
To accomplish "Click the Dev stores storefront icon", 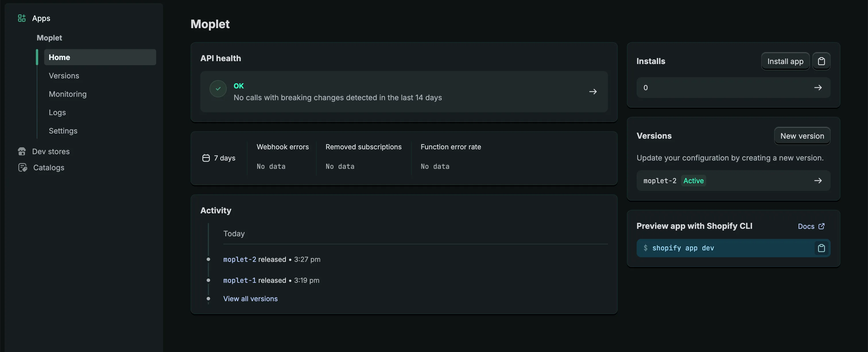I will tap(22, 151).
